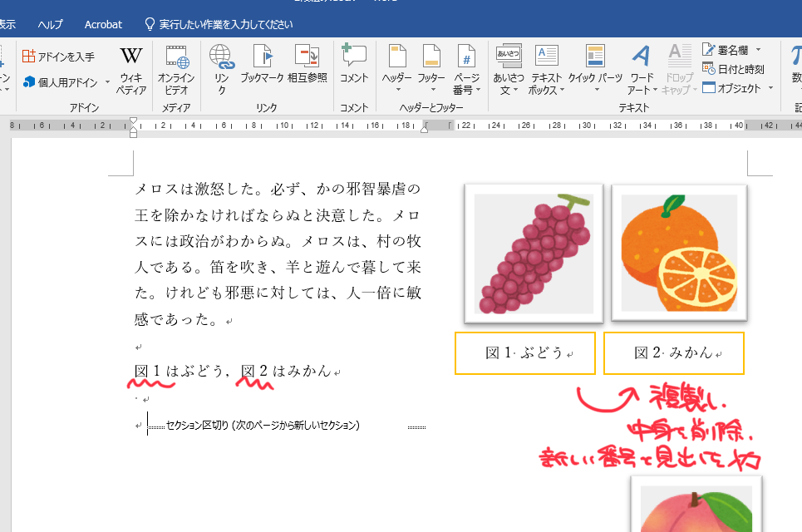Switch to the Acrobat ribbon tab

click(103, 24)
